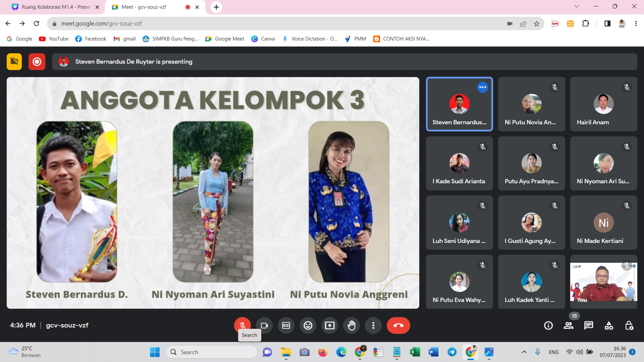The image size is (644, 362).
Task: Click the Windows taskbar Search box
Action: [211, 352]
